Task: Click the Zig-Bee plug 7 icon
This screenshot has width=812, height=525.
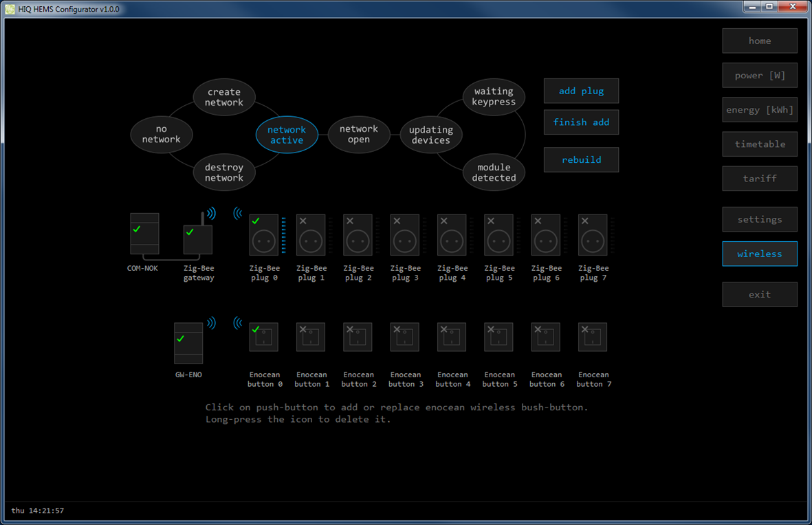Action: pos(593,235)
